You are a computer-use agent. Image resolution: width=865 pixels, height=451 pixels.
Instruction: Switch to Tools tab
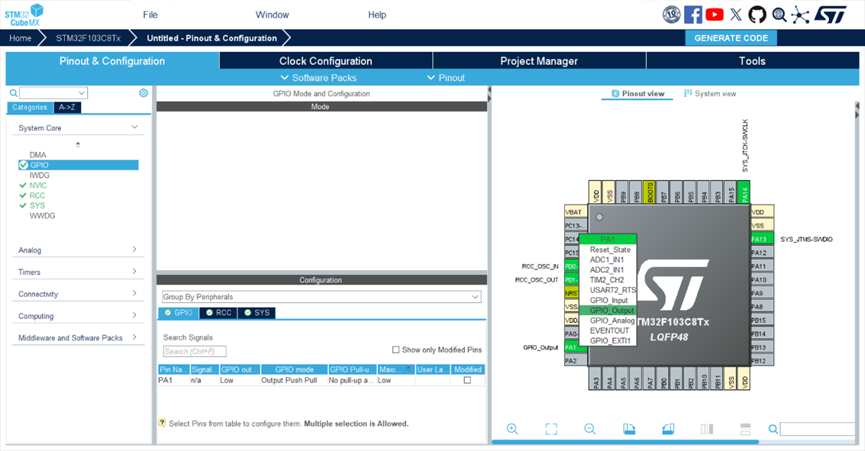point(752,61)
